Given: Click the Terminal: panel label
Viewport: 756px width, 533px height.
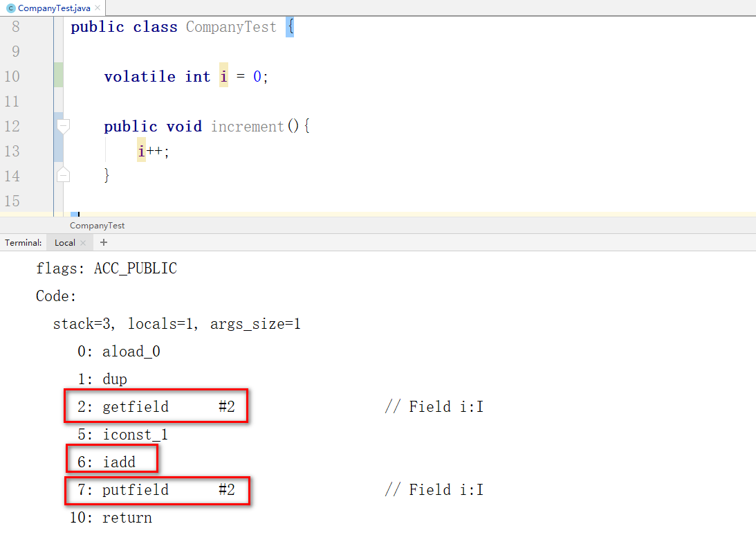Looking at the screenshot, I should [x=23, y=243].
